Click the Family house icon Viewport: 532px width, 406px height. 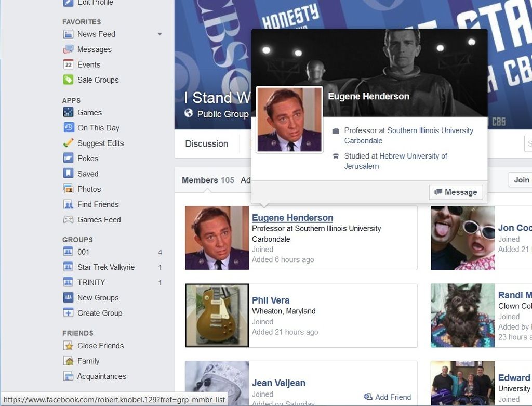pos(68,361)
